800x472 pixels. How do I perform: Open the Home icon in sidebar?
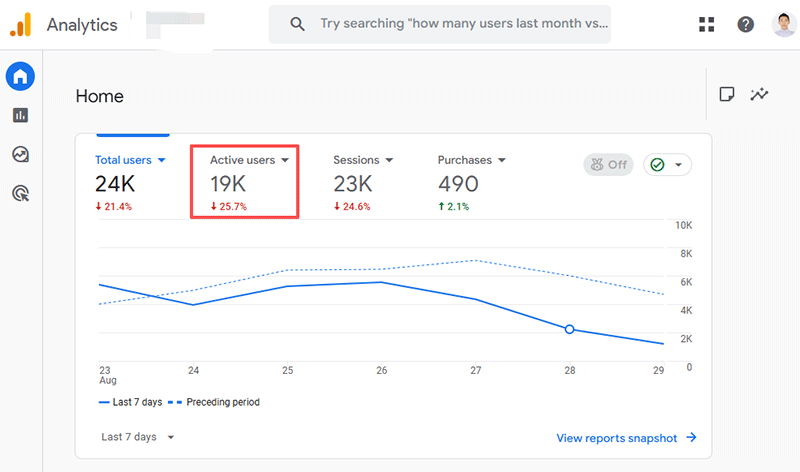pos(20,75)
